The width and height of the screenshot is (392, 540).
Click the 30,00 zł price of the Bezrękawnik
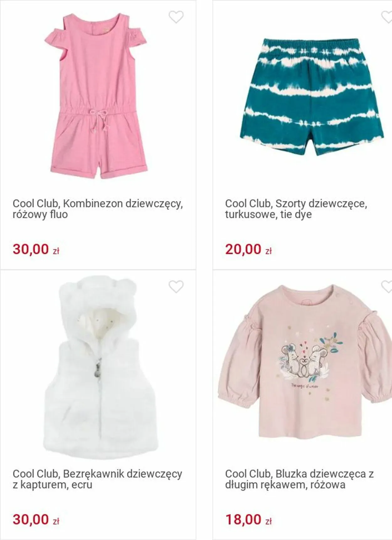coord(36,519)
